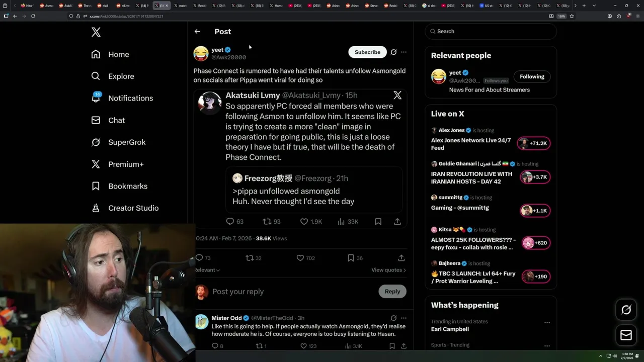Bookmark the quoted Akatsuki post
This screenshot has width=644, height=362.
tap(378, 221)
